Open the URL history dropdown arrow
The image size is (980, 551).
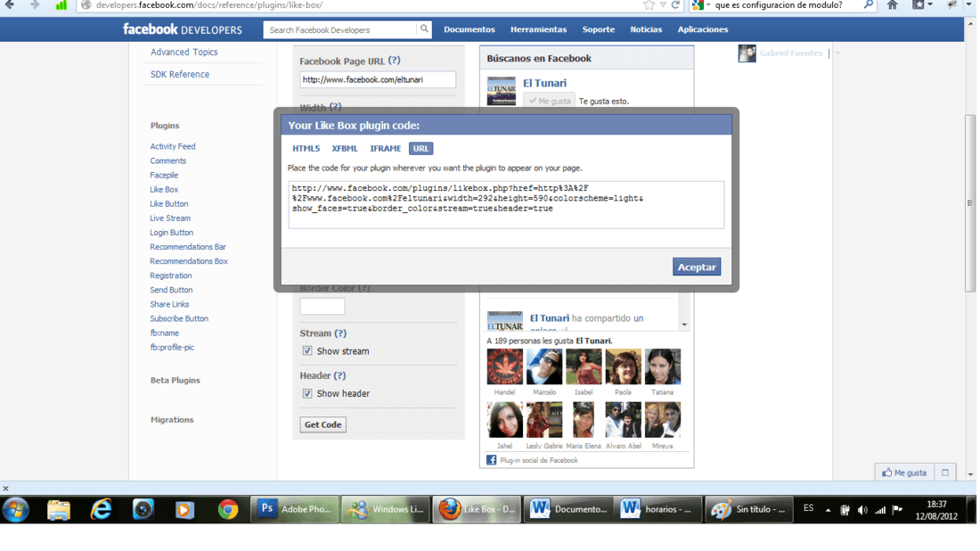[663, 5]
